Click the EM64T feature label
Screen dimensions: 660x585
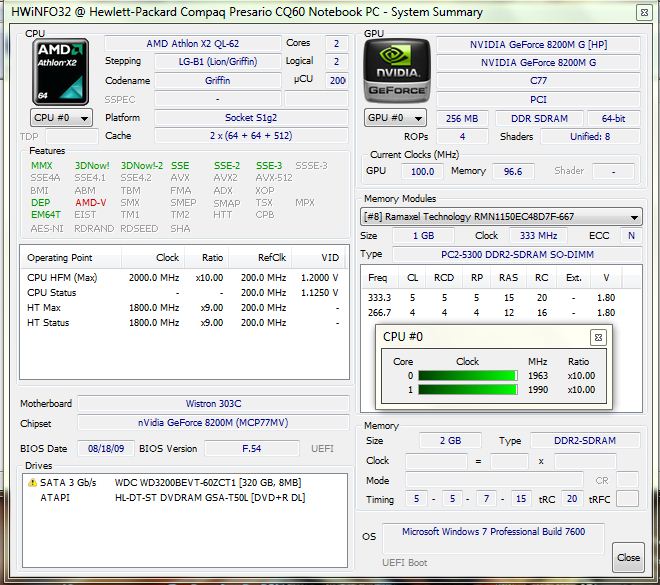point(45,215)
